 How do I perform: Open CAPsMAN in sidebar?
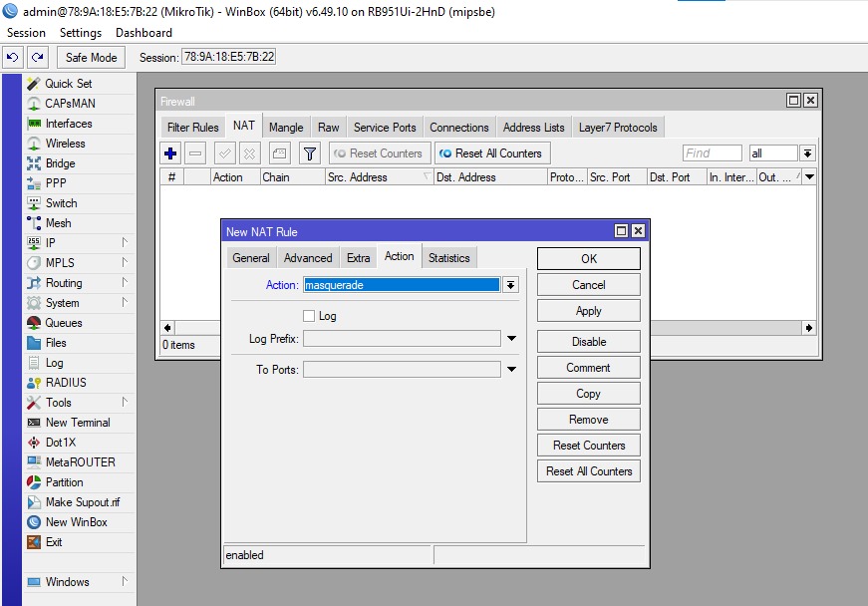click(79, 104)
